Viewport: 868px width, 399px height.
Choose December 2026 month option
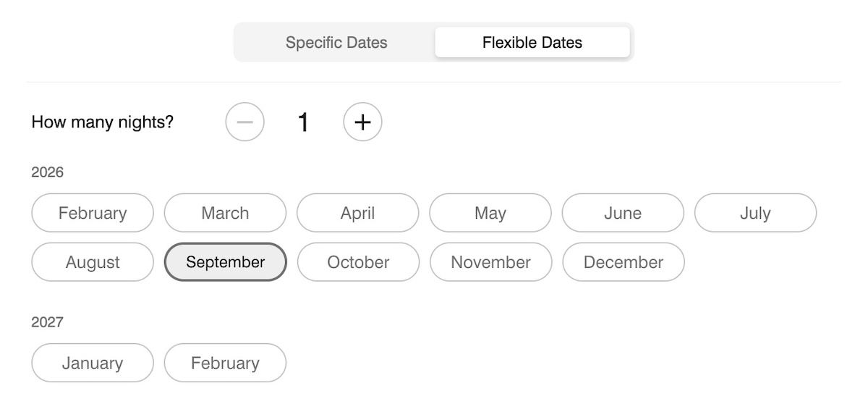(x=623, y=262)
